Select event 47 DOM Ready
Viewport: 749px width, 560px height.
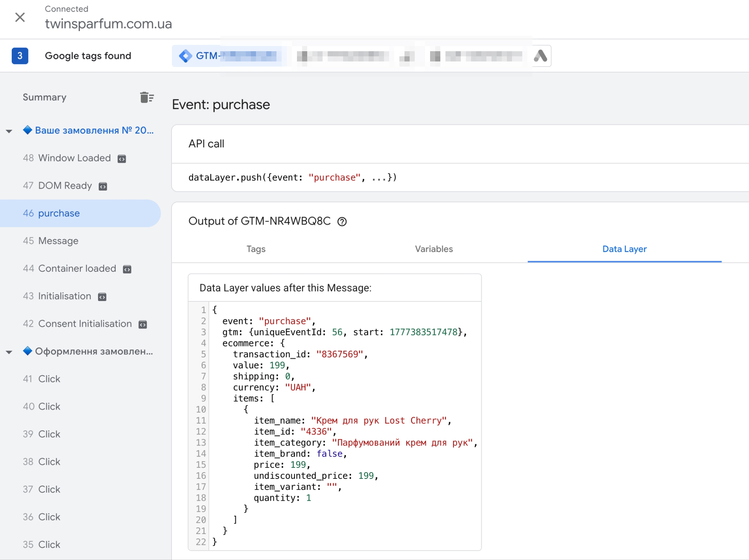tap(57, 186)
